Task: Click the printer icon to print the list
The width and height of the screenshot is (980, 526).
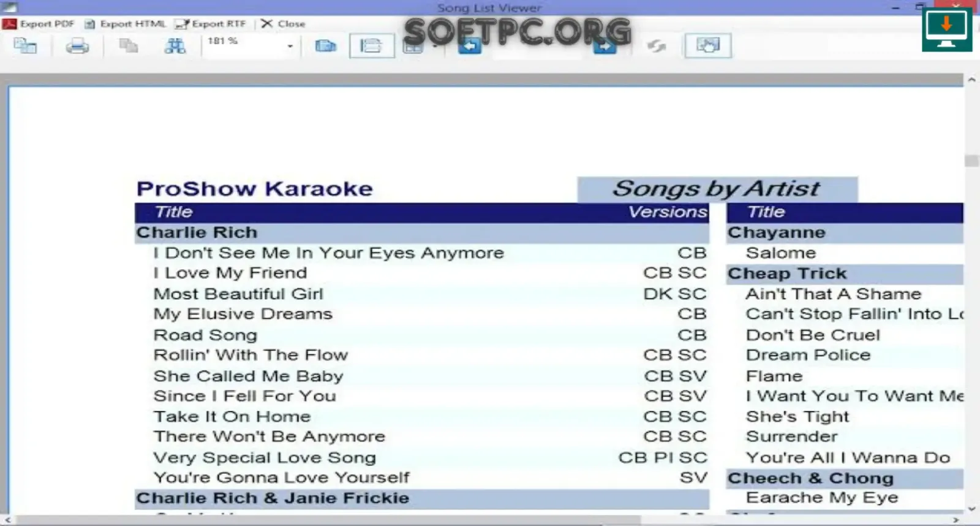Action: [77, 46]
